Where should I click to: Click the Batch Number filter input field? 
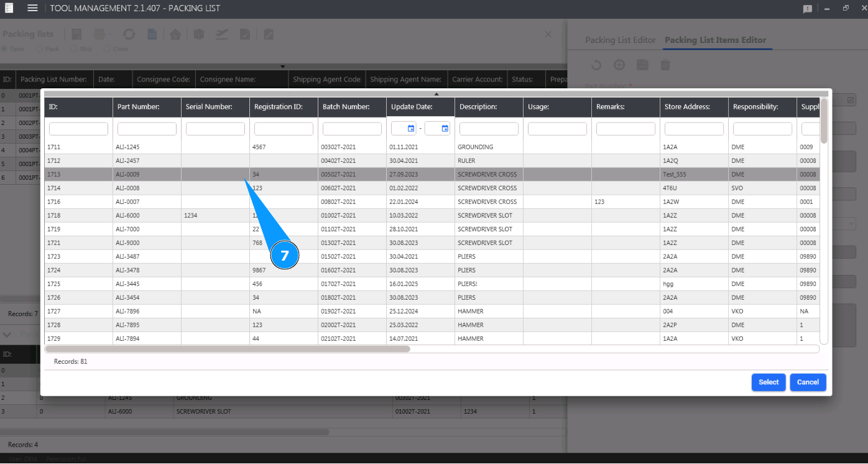pyautogui.click(x=352, y=129)
